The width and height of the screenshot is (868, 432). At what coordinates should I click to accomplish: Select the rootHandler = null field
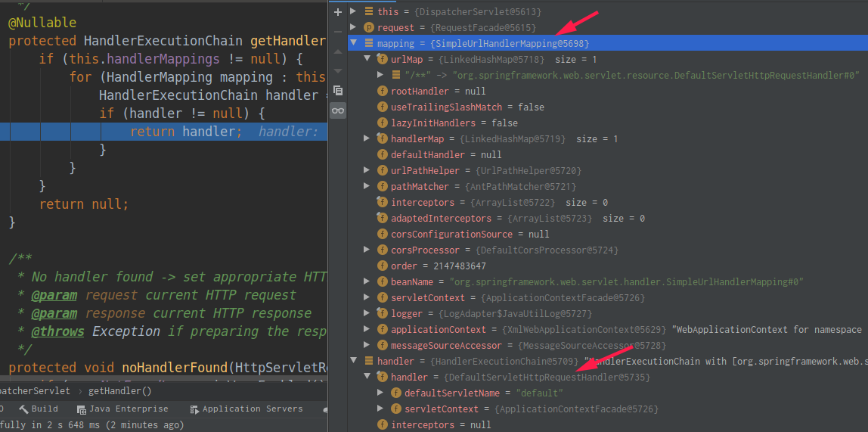438,91
